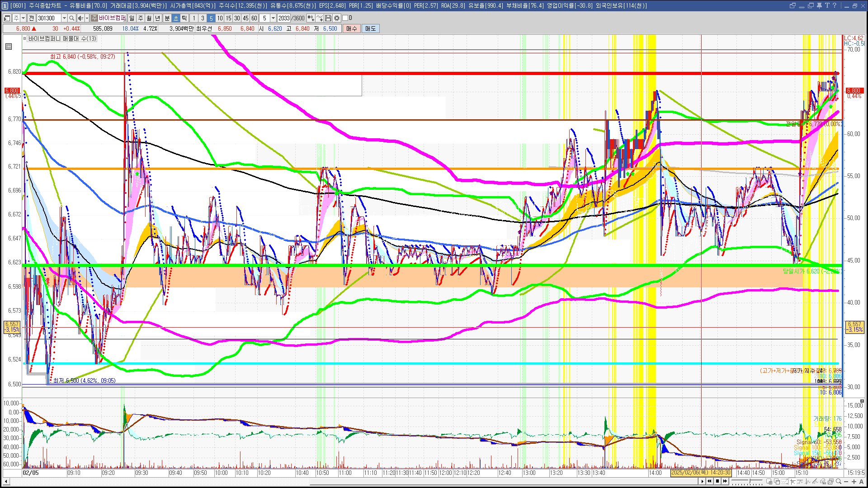Open chart settings gear icon

[x=337, y=18]
